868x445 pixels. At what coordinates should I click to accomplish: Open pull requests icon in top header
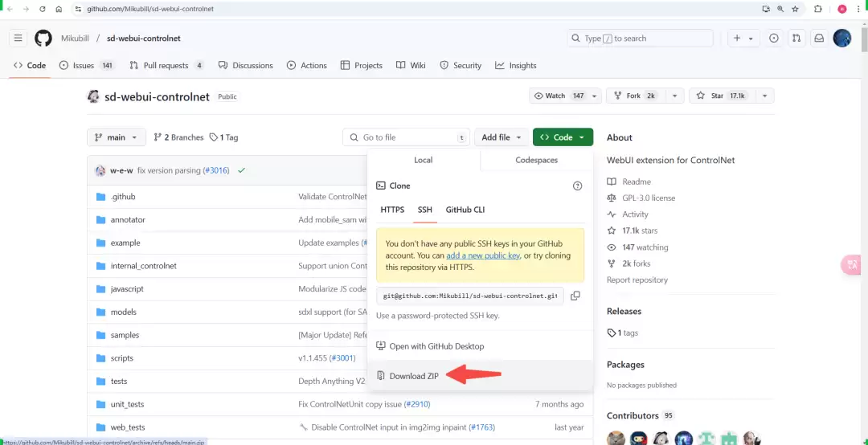click(x=796, y=39)
